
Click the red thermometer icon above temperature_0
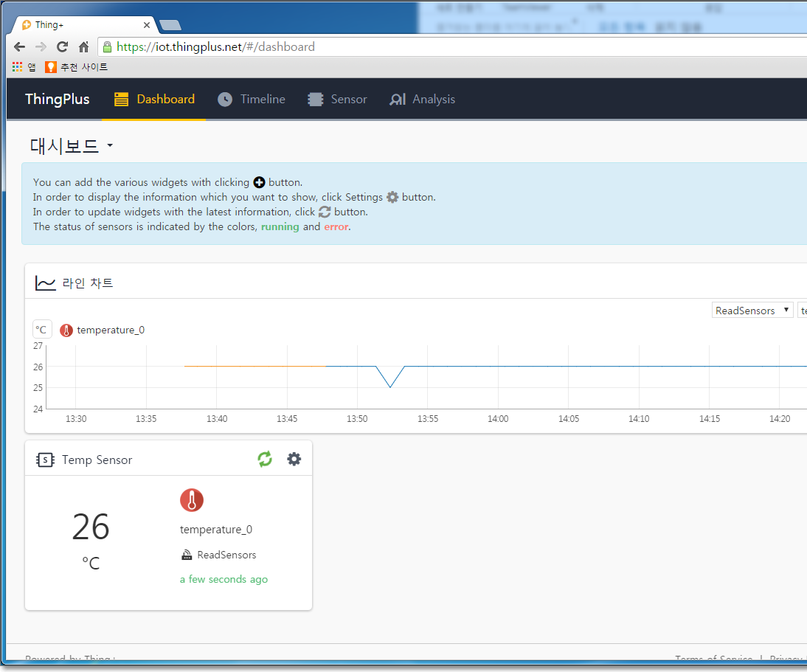click(x=192, y=500)
